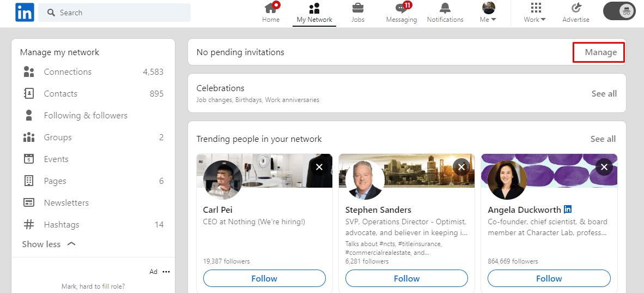Open Stephen Sanders' profile photo
644x293 pixels.
364,180
